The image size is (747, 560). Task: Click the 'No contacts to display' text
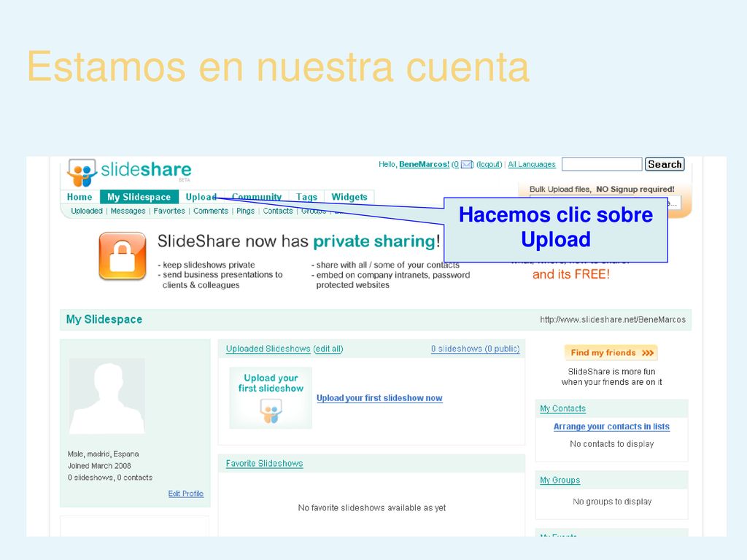(x=612, y=444)
